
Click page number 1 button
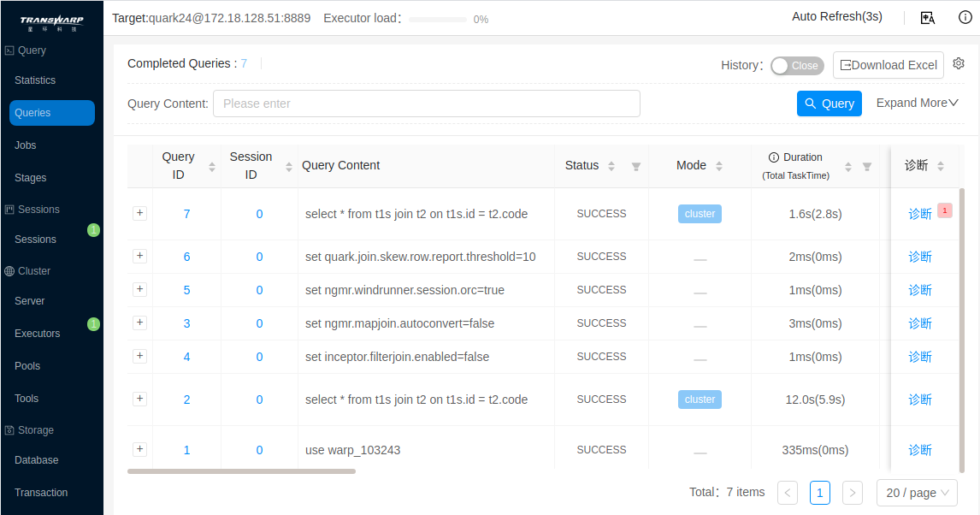pyautogui.click(x=820, y=493)
